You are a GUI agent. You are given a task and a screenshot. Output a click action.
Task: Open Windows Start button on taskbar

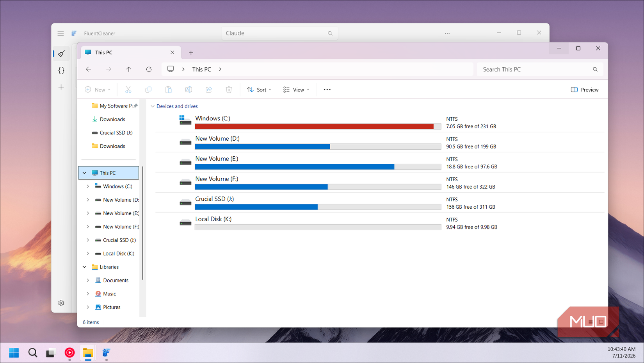(x=14, y=353)
